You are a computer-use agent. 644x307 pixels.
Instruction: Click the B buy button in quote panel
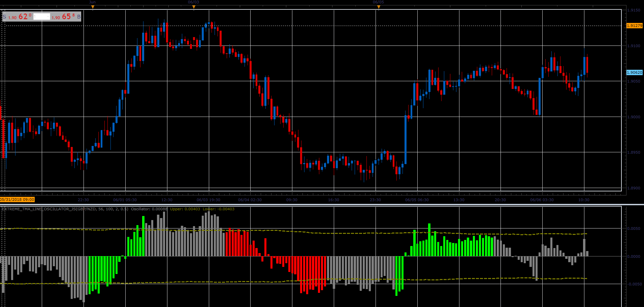79,17
